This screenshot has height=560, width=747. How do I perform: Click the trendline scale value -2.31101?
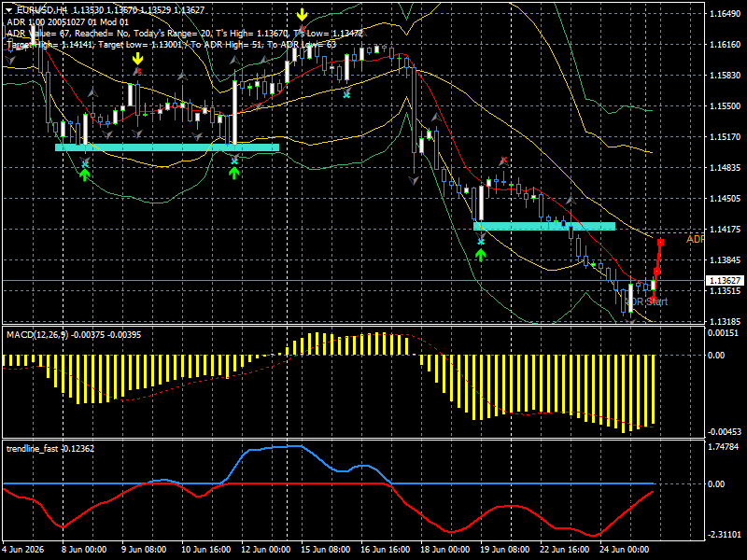(x=725, y=535)
